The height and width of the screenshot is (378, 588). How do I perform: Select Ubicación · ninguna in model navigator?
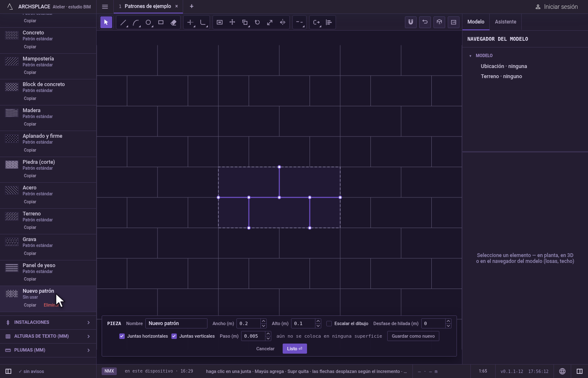tap(504, 66)
